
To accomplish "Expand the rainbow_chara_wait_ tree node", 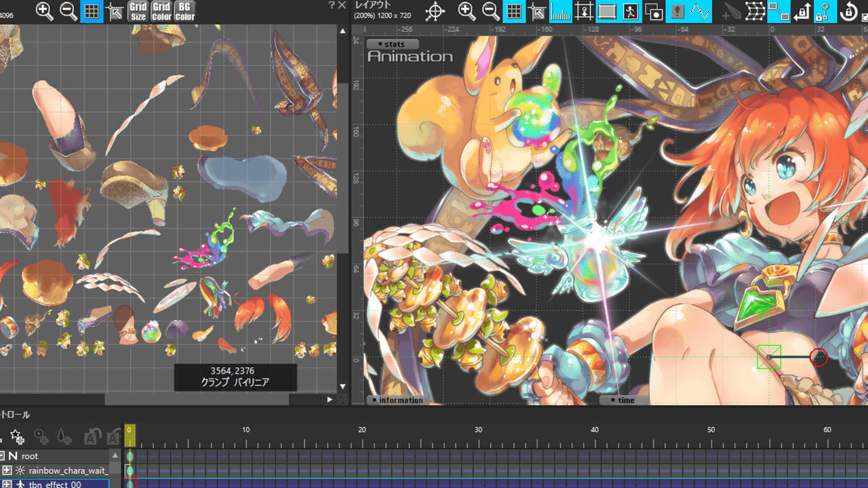I will point(7,470).
